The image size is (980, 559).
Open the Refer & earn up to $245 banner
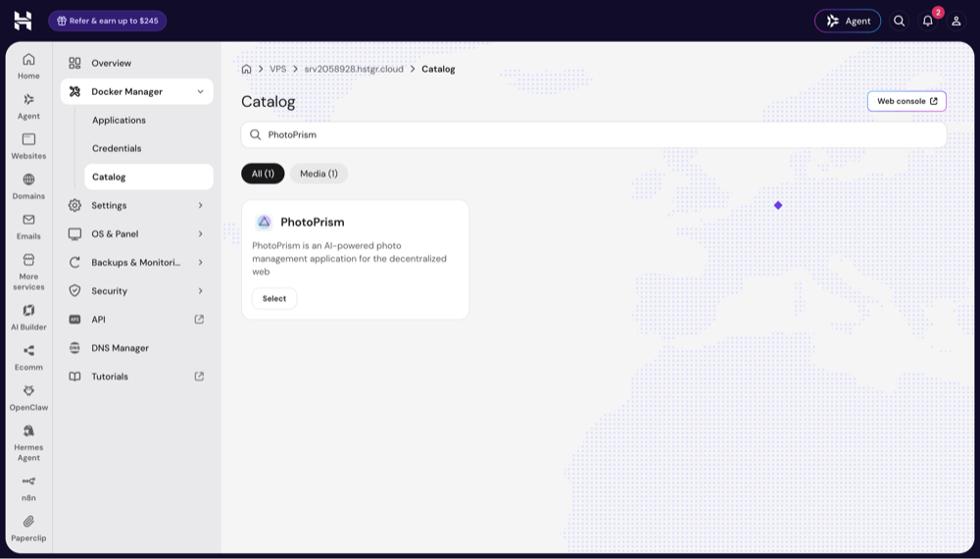[x=108, y=21]
